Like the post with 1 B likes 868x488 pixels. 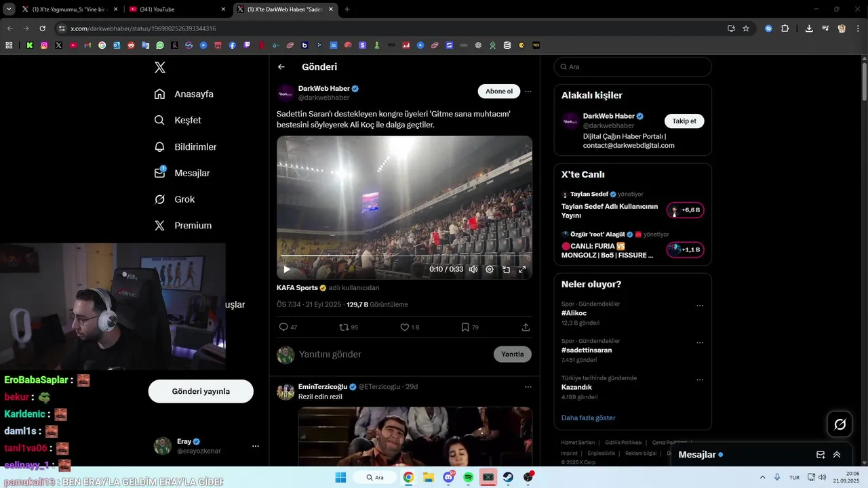pyautogui.click(x=410, y=327)
